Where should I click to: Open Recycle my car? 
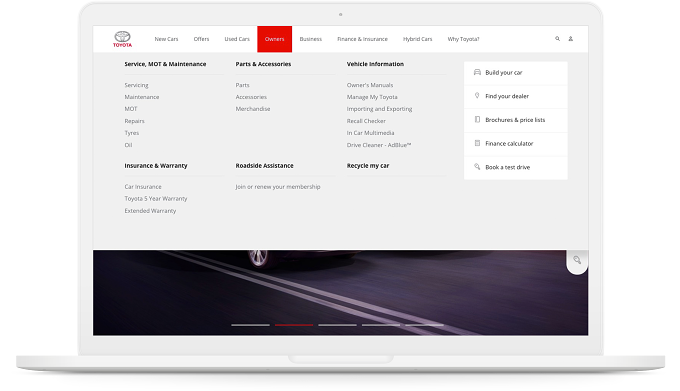(368, 166)
